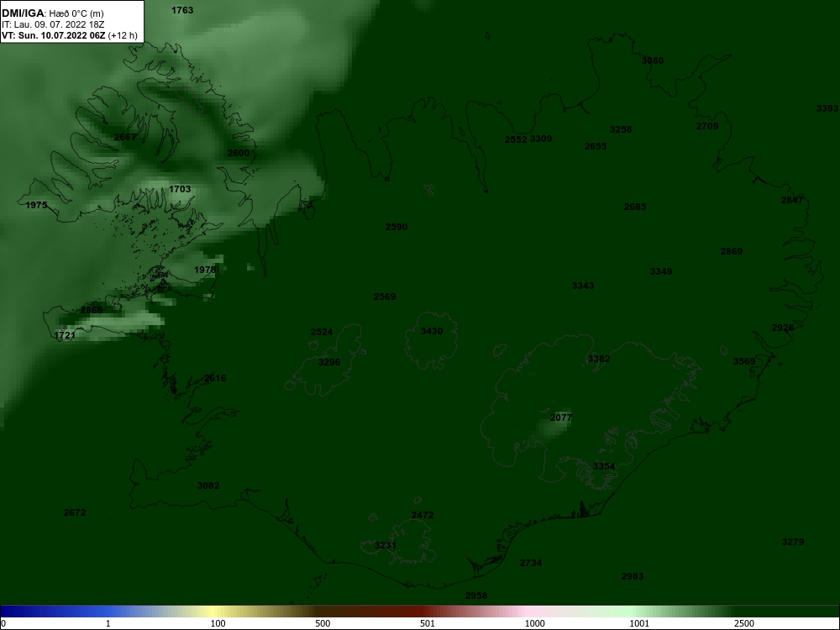This screenshot has height=630, width=840.
Task: Click the map value 3258
Action: tap(621, 129)
